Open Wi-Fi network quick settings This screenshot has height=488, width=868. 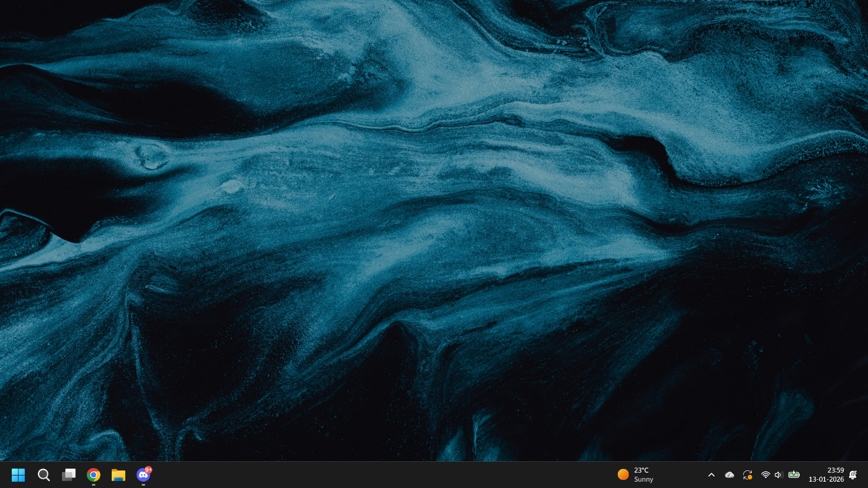click(765, 475)
